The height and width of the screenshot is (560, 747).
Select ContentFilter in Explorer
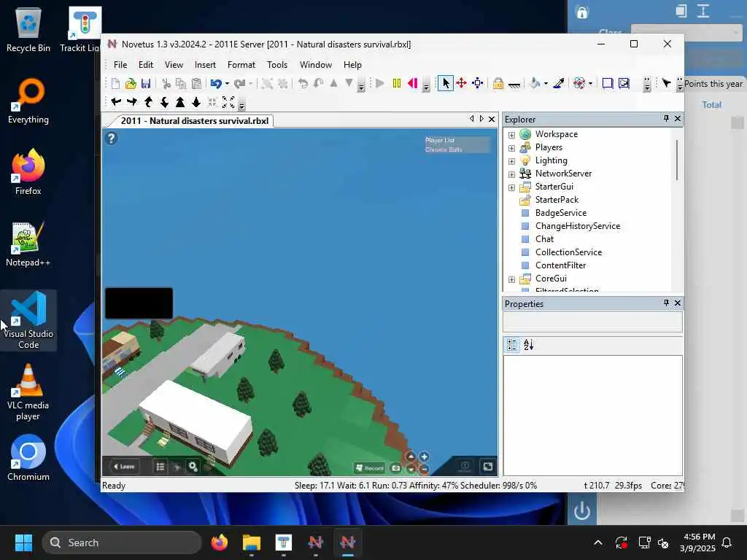[x=560, y=265]
